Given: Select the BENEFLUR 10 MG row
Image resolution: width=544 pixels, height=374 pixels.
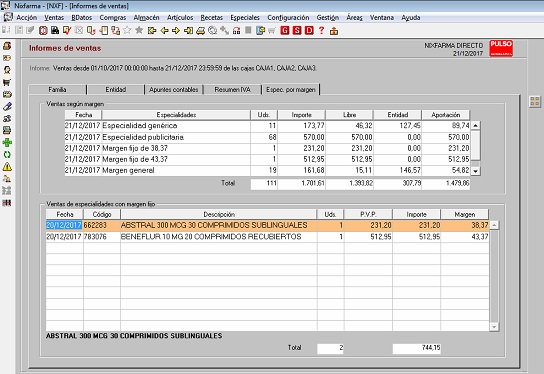Looking at the screenshot, I should [267, 237].
